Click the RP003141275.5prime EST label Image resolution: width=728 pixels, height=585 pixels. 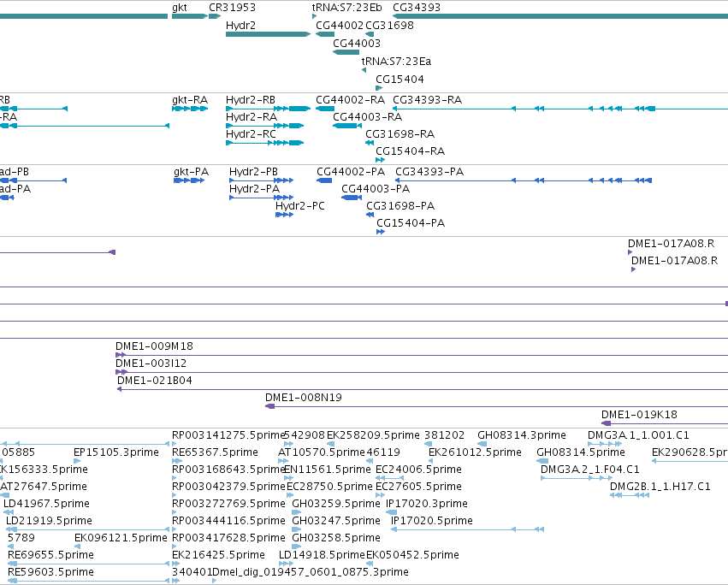point(228,435)
